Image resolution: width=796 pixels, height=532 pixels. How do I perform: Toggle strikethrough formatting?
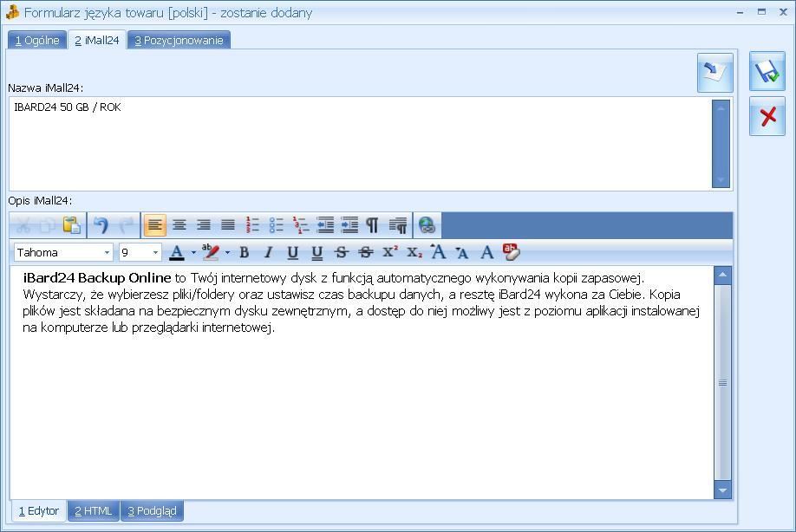tap(341, 252)
